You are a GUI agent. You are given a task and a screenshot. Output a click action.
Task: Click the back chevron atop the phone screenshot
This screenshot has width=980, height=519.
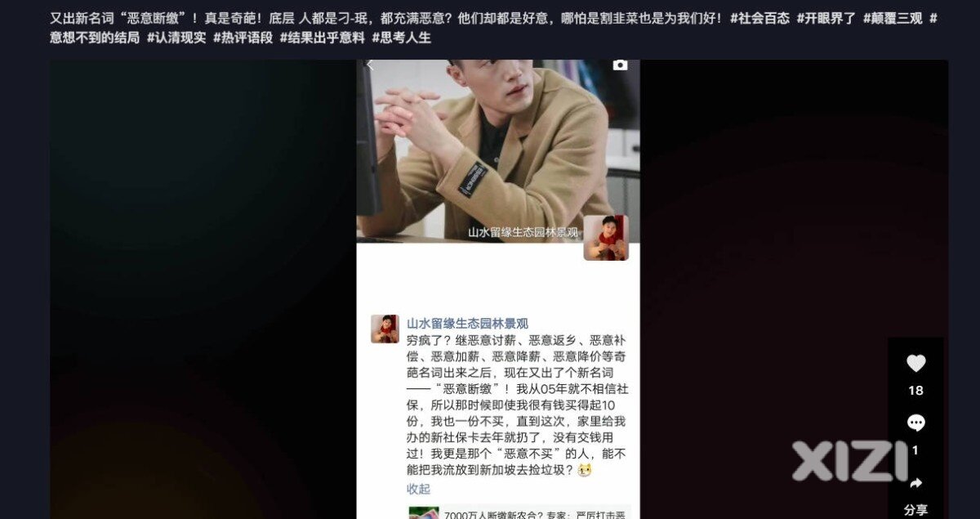(369, 65)
